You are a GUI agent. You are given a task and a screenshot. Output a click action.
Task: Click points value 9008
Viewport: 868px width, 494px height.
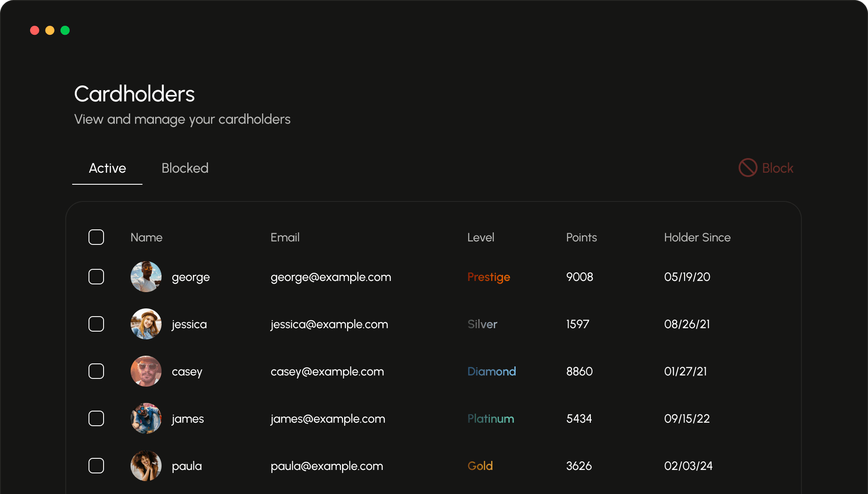point(580,277)
